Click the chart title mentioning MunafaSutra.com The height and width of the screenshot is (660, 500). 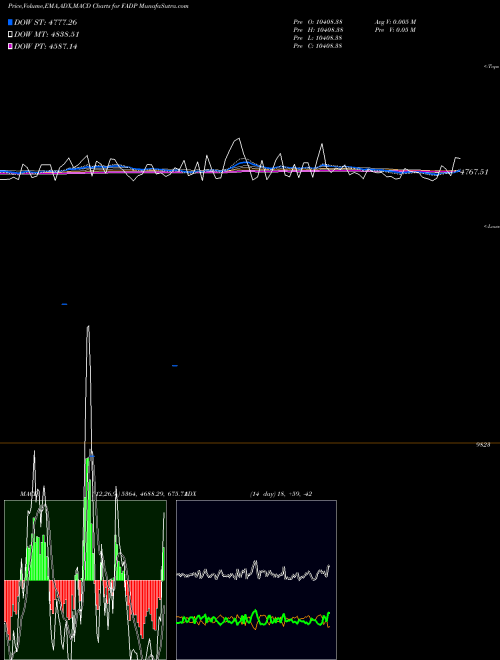point(98,6)
